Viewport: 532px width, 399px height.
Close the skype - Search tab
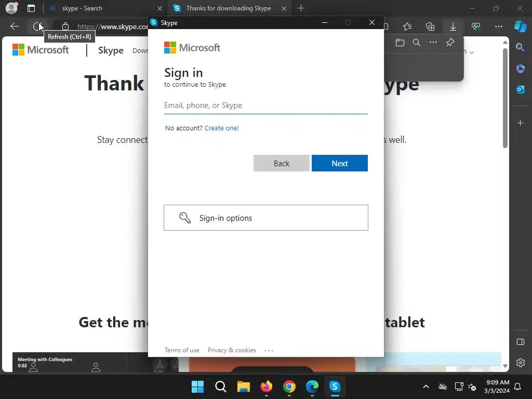[160, 8]
